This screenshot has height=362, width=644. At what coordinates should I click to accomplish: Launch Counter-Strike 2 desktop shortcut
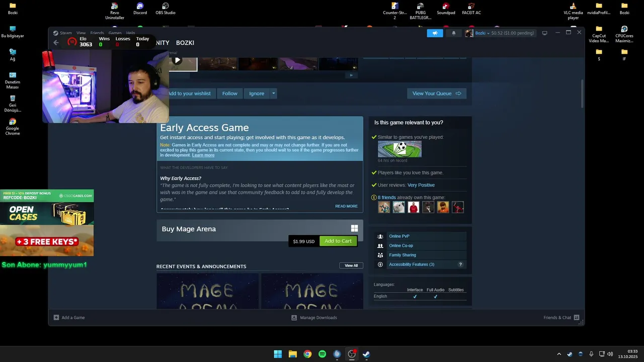[x=395, y=11]
